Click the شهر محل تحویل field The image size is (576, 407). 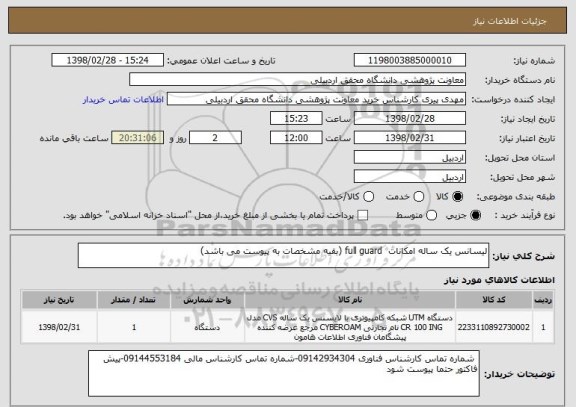410,177
